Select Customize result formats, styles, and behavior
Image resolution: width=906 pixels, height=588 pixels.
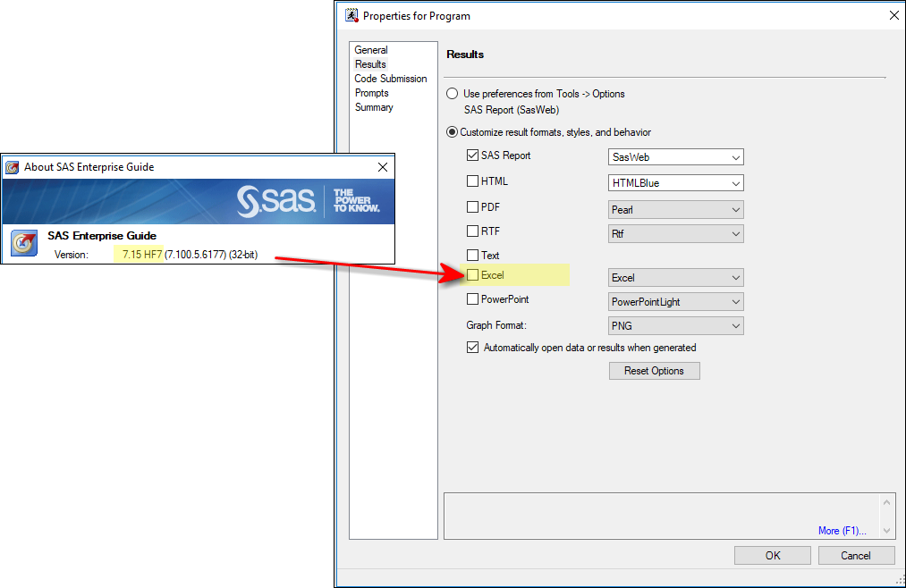tap(452, 130)
